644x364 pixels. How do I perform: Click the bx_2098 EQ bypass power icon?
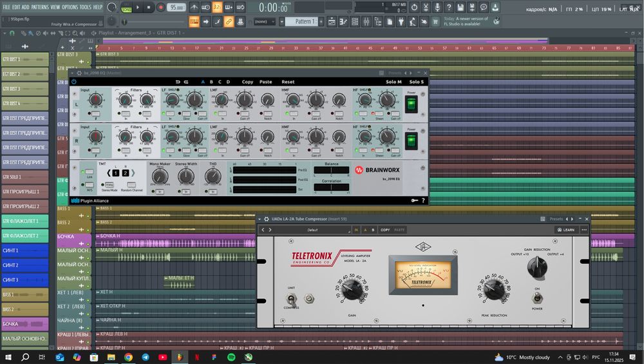pos(74,82)
